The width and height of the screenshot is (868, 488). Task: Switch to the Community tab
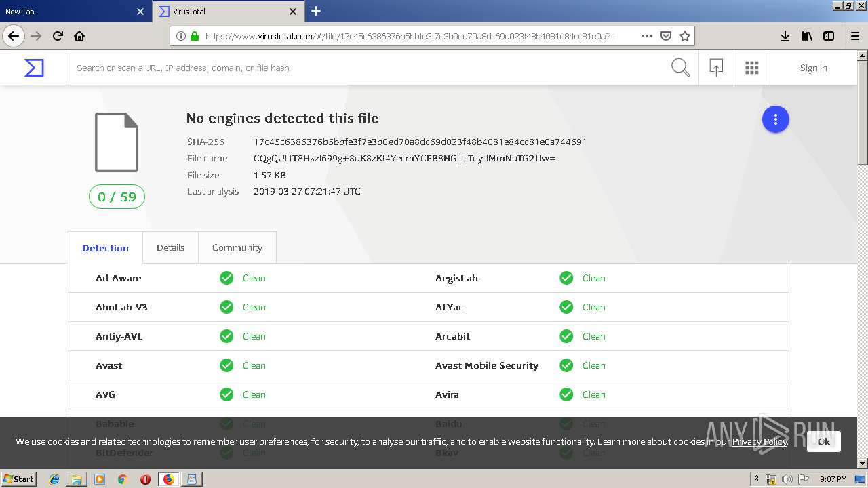[x=237, y=247]
